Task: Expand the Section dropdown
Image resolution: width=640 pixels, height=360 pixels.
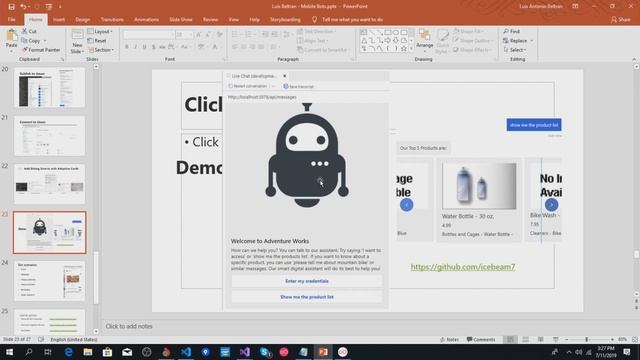Action: tap(101, 50)
